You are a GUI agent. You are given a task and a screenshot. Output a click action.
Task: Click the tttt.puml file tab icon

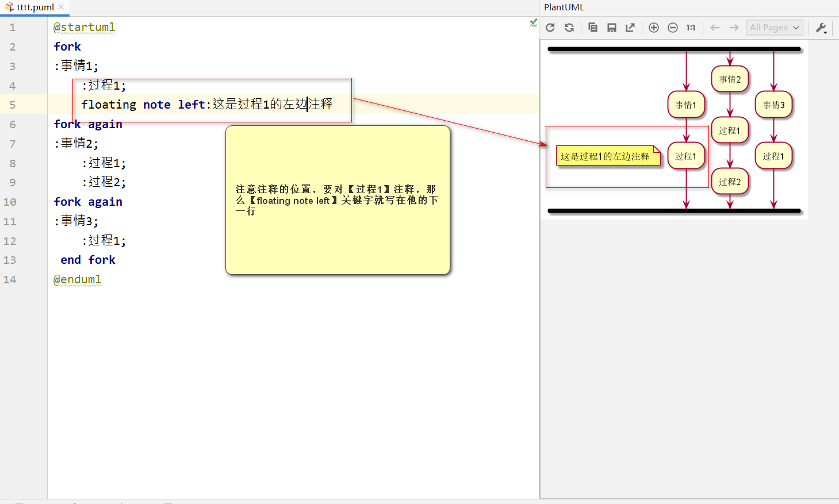(x=8, y=7)
